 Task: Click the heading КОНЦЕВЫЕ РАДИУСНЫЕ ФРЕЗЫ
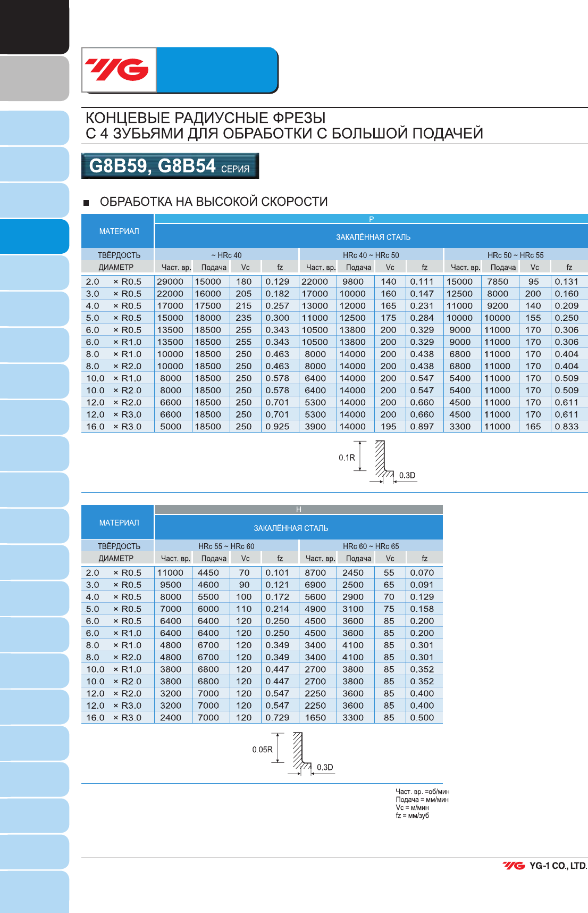pyautogui.click(x=206, y=118)
